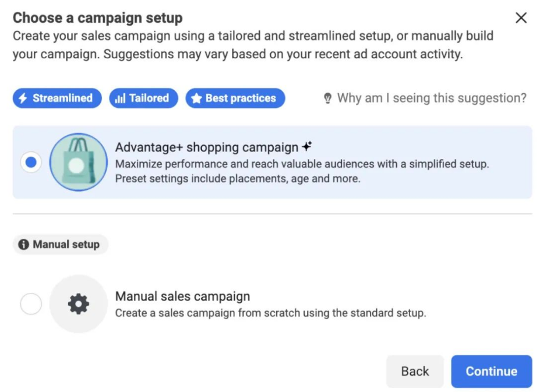The image size is (543, 392).
Task: Click the Best practices tag label
Action: click(241, 98)
